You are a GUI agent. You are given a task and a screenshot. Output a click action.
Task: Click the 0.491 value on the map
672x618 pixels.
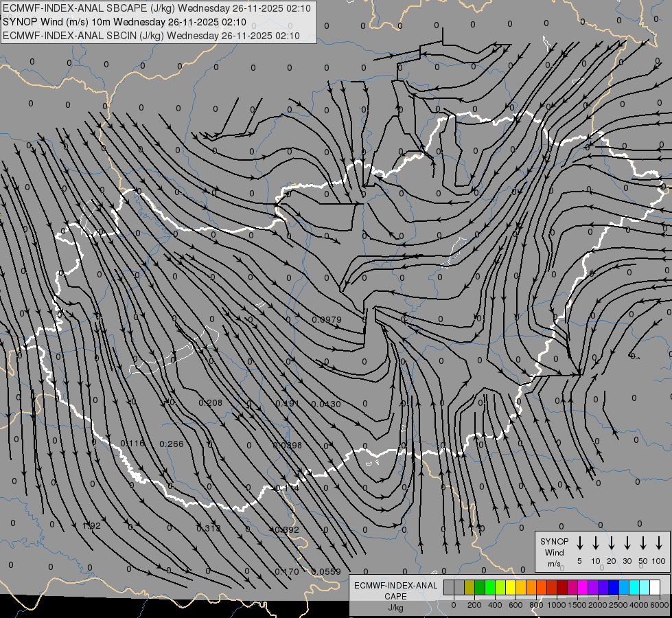pos(287,404)
